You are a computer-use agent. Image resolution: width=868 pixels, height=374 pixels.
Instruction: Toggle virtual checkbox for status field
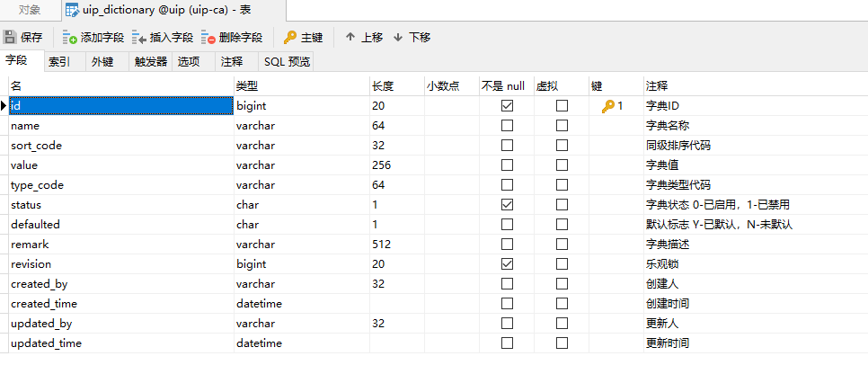(x=562, y=205)
